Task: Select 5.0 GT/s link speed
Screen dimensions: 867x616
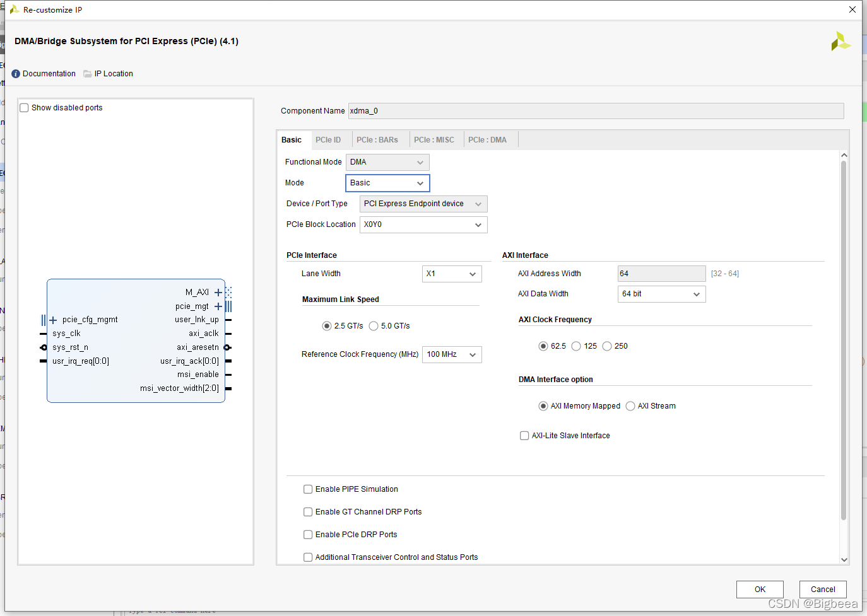Action: click(x=374, y=326)
